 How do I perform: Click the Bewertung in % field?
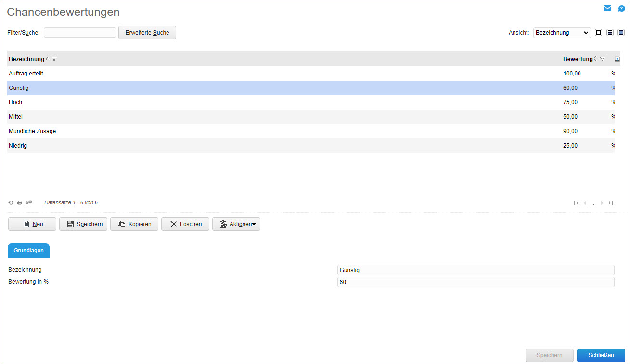coord(476,282)
